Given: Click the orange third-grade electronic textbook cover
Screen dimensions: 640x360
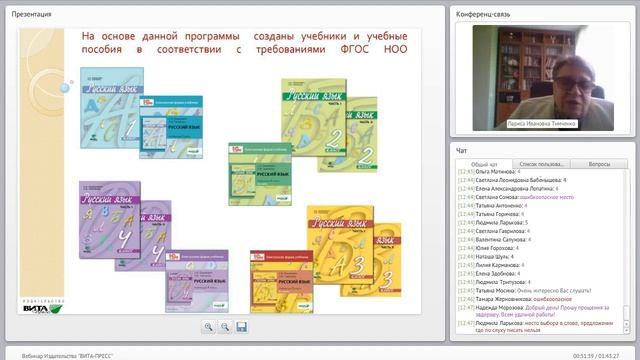Looking at the screenshot, I should [282, 282].
